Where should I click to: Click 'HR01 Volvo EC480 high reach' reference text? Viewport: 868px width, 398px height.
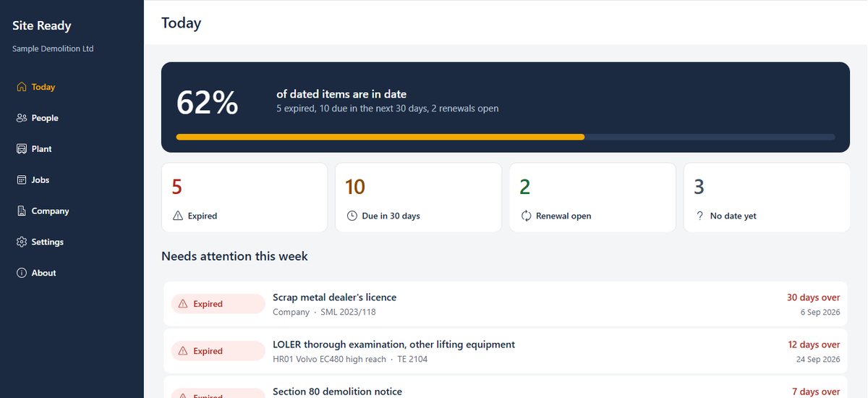click(329, 359)
